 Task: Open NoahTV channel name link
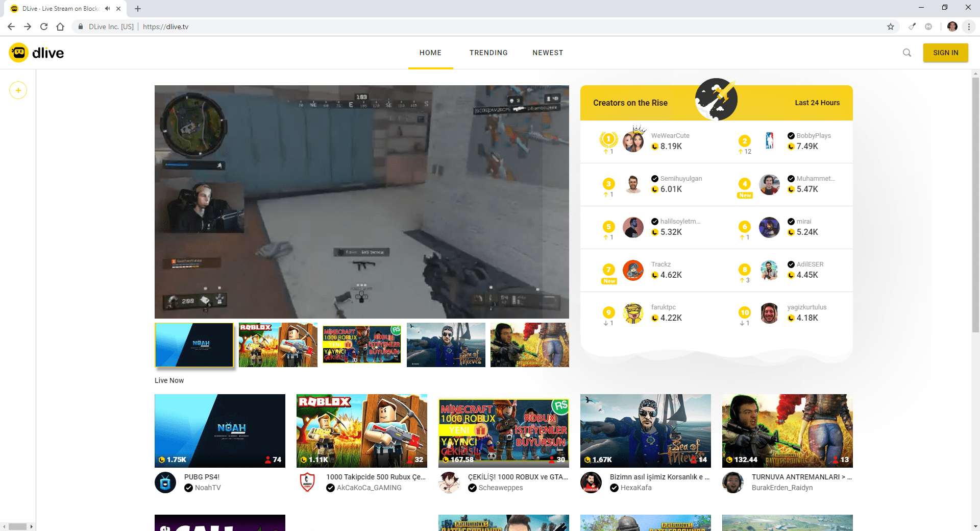pos(208,488)
